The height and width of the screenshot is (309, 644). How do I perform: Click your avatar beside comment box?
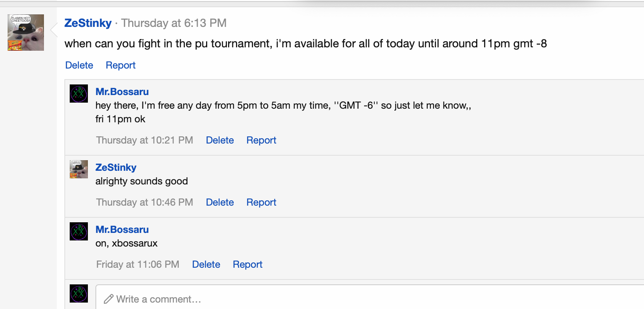(79, 293)
